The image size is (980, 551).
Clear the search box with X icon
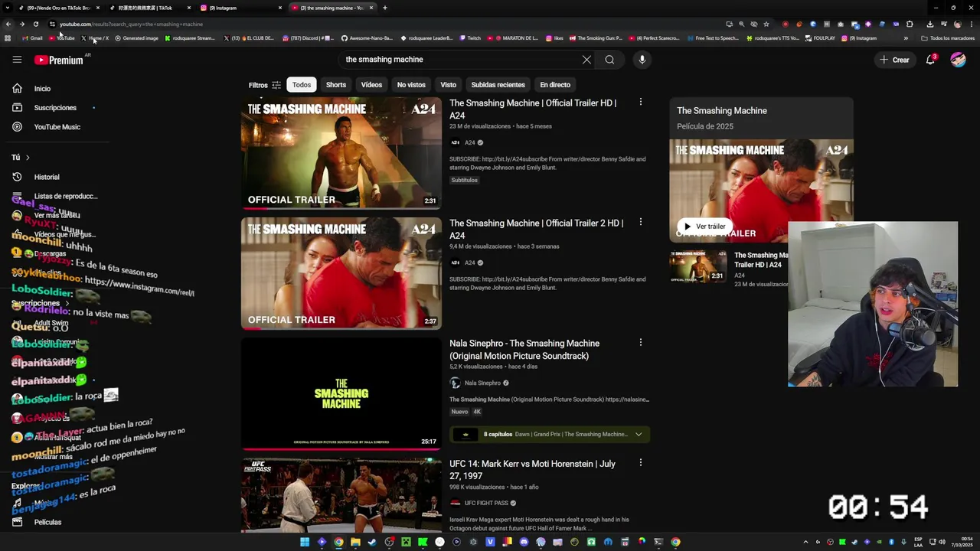click(x=586, y=60)
